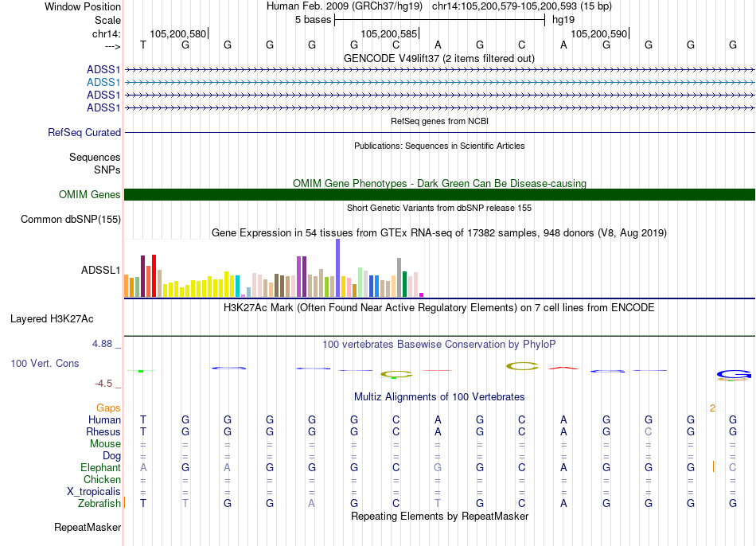Click the large blue G PhyloP logo

pos(733,374)
